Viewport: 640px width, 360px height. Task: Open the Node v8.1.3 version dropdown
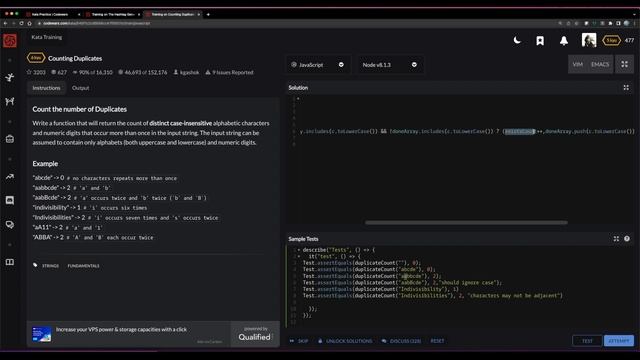(x=390, y=64)
